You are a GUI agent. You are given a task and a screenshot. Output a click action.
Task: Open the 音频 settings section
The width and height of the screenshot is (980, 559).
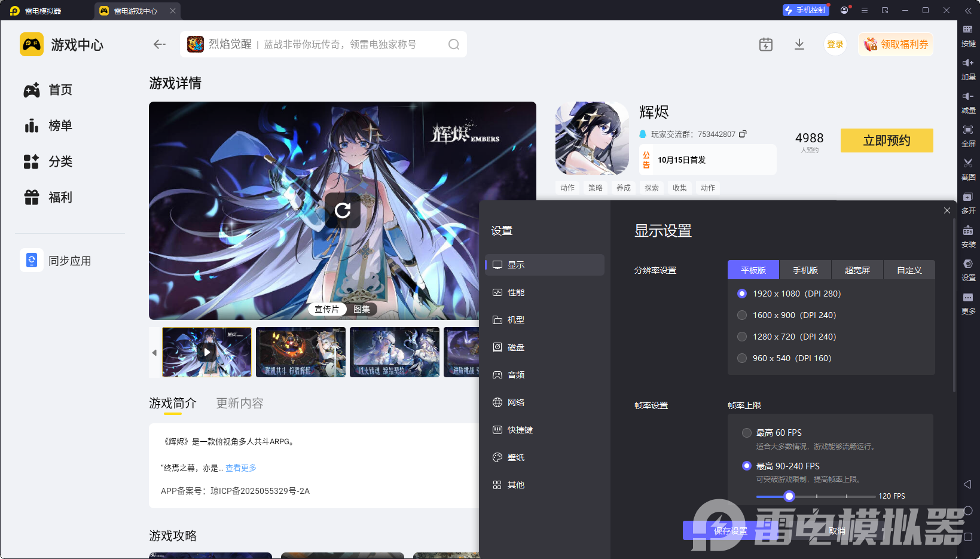pyautogui.click(x=515, y=375)
